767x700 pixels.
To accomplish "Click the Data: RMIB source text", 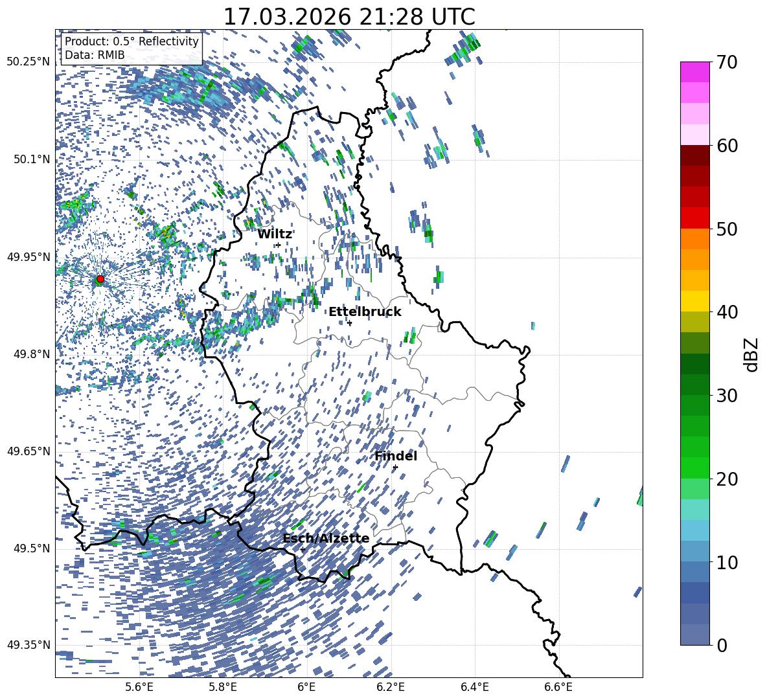I will [95, 56].
